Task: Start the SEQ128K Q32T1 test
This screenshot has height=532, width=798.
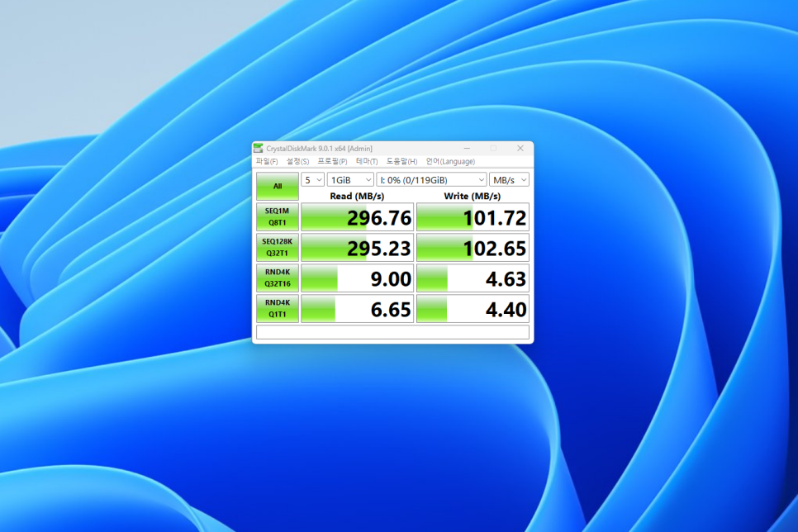Action: [x=278, y=247]
